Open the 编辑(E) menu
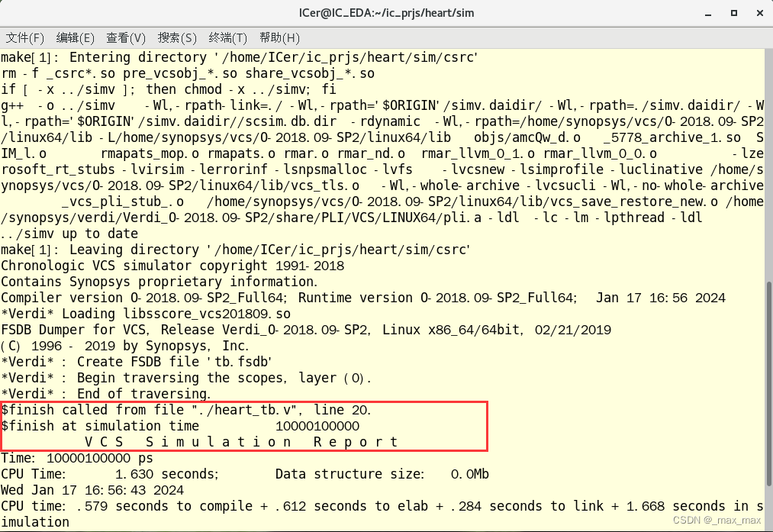This screenshot has width=773, height=532. pyautogui.click(x=75, y=38)
